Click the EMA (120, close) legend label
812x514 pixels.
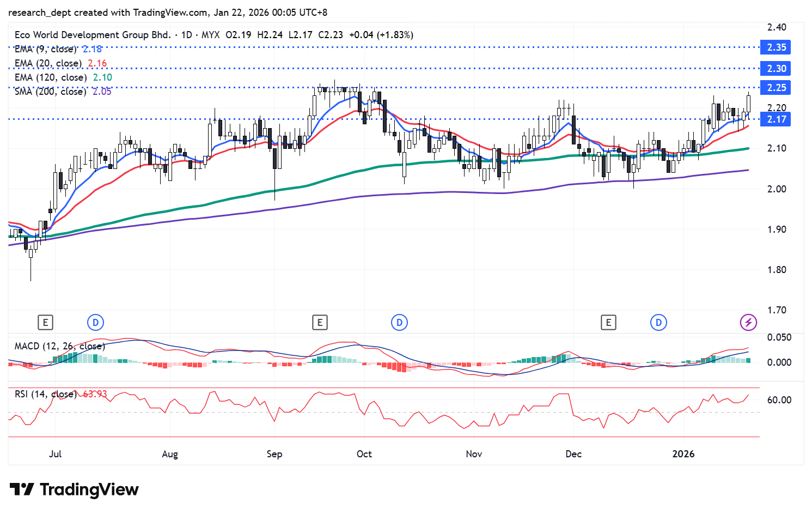pos(50,77)
